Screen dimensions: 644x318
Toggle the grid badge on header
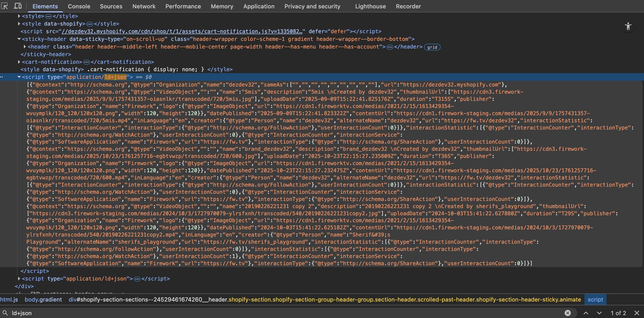[x=432, y=47]
